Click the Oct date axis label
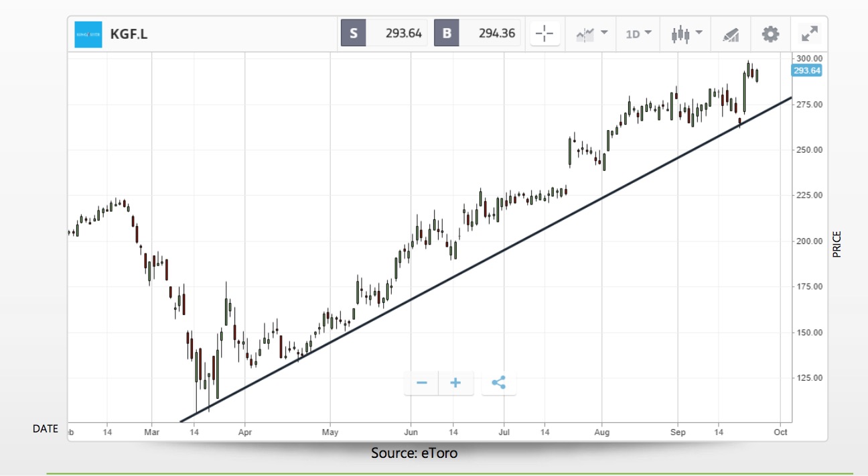 pos(780,432)
